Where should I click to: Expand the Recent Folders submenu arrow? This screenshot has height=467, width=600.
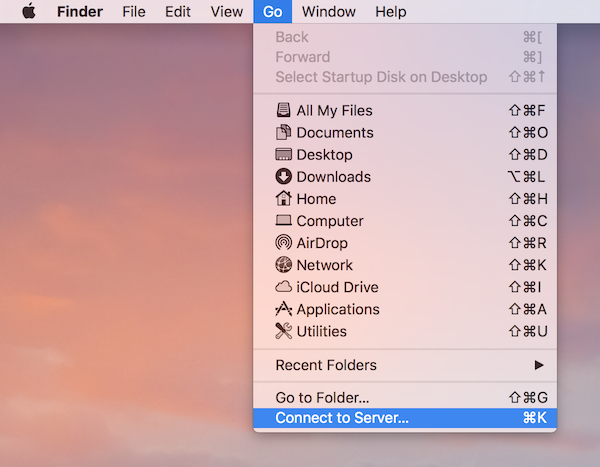pyautogui.click(x=540, y=365)
